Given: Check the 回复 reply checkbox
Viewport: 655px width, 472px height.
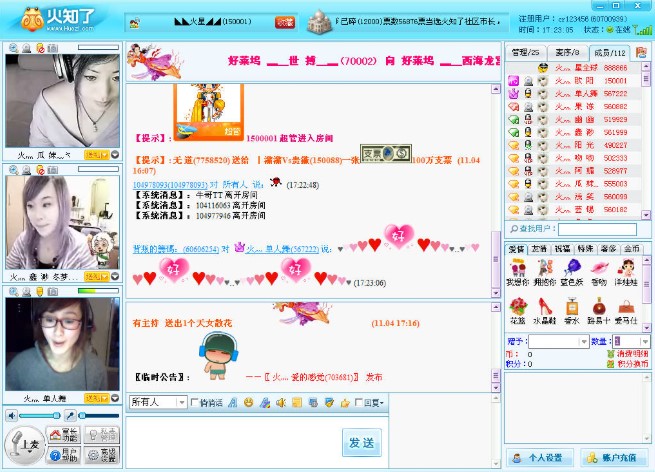Looking at the screenshot, I should [x=358, y=402].
